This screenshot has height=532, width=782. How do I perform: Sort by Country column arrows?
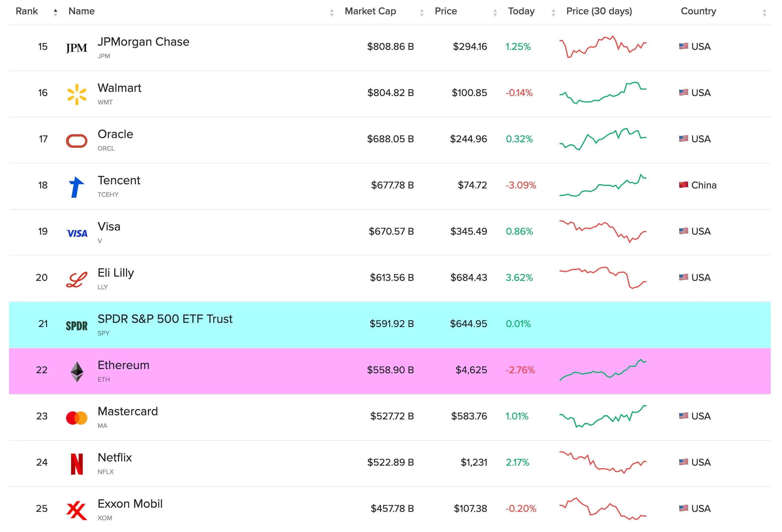pyautogui.click(x=764, y=13)
